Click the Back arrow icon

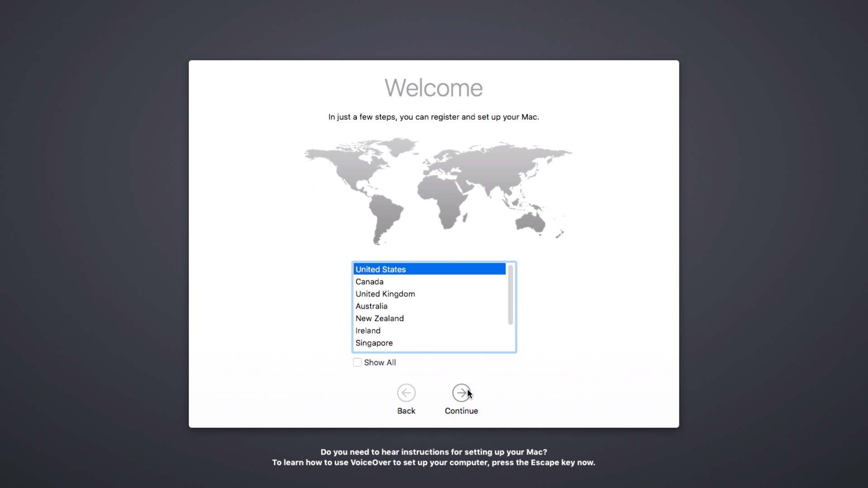[406, 393]
